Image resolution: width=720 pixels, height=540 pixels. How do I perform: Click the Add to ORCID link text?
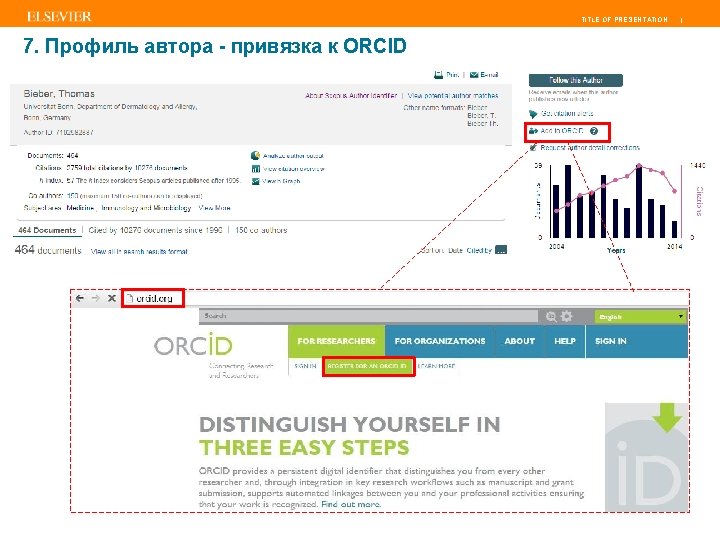[562, 131]
